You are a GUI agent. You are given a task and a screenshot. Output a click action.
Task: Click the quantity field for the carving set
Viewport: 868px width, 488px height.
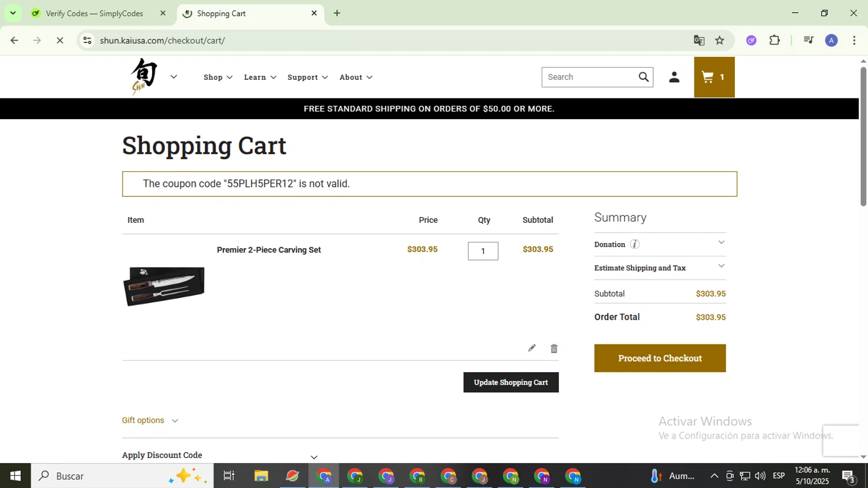point(483,251)
